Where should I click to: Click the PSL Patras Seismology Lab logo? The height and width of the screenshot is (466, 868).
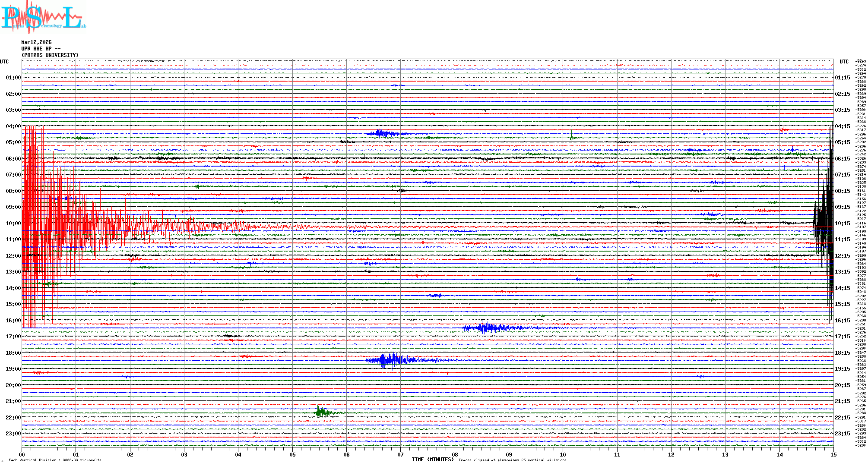tap(43, 17)
